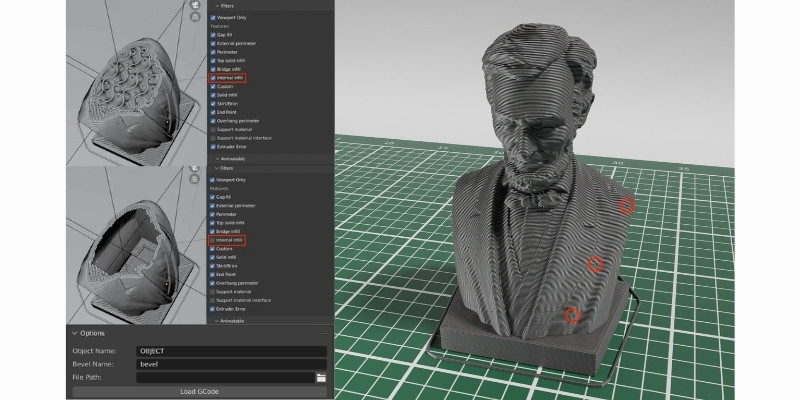
Task: Toggle Perimeter checkbox in the lower panel
Action: [213, 214]
